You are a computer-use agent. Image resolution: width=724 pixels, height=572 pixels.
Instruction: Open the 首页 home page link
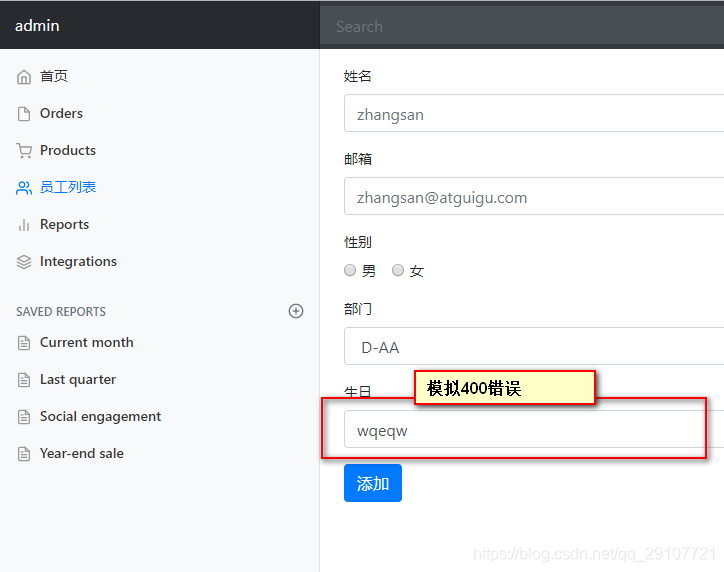pos(54,76)
